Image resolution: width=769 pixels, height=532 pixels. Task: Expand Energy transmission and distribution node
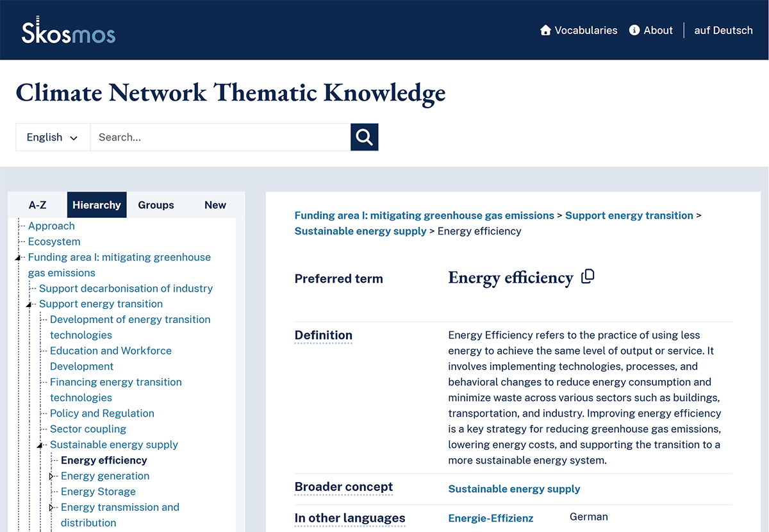52,507
